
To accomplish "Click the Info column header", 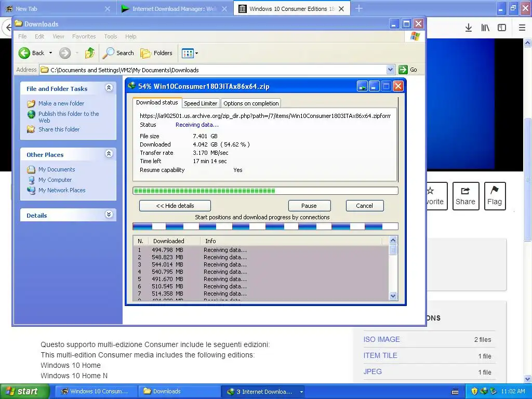I will tap(292, 241).
